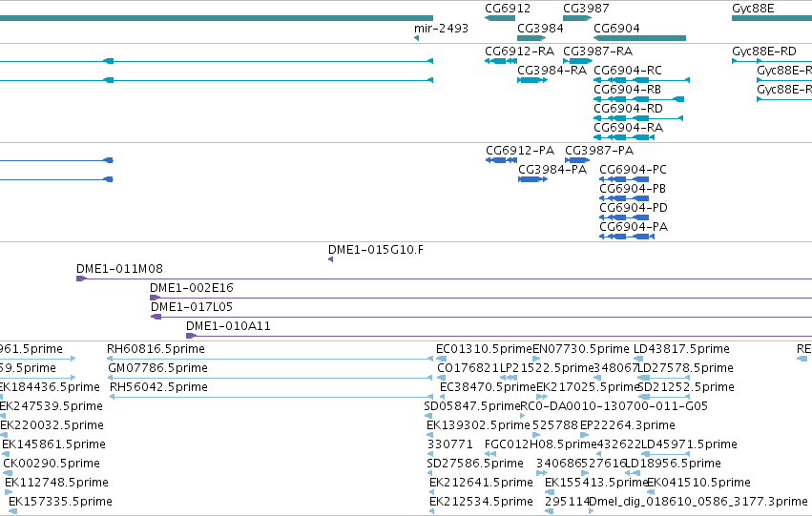This screenshot has height=516, width=812.
Task: Click the DME1-015G10.F feature label
Action: (x=375, y=250)
